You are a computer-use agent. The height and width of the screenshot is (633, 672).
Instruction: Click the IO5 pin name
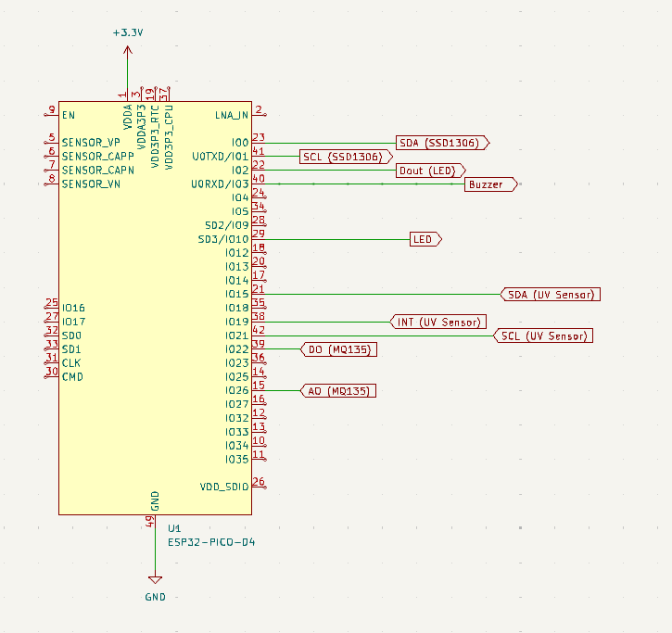click(x=240, y=211)
